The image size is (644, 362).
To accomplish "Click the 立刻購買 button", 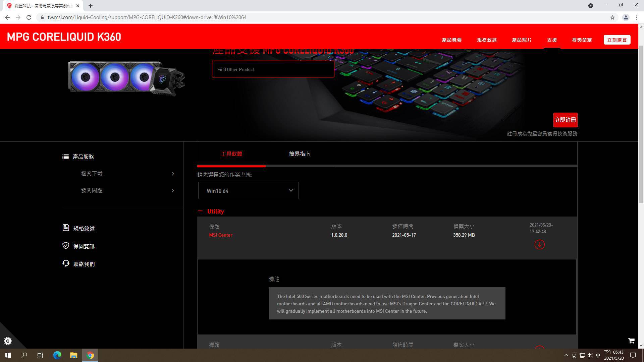I will click(x=616, y=40).
